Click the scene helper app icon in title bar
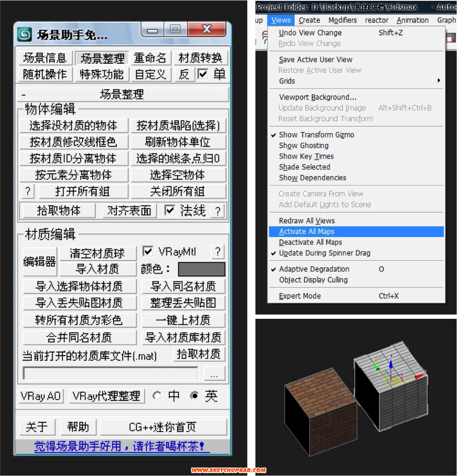This screenshot has width=457, height=476. [25, 34]
